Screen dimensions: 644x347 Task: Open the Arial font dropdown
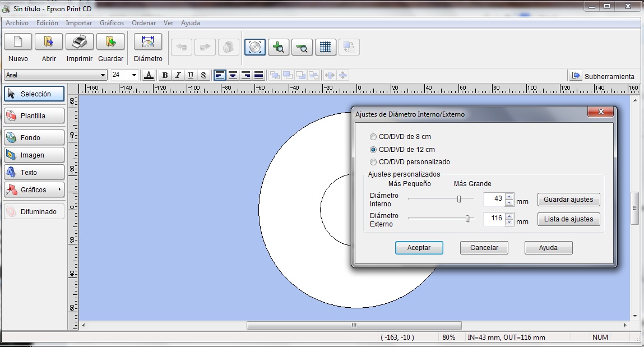[102, 75]
